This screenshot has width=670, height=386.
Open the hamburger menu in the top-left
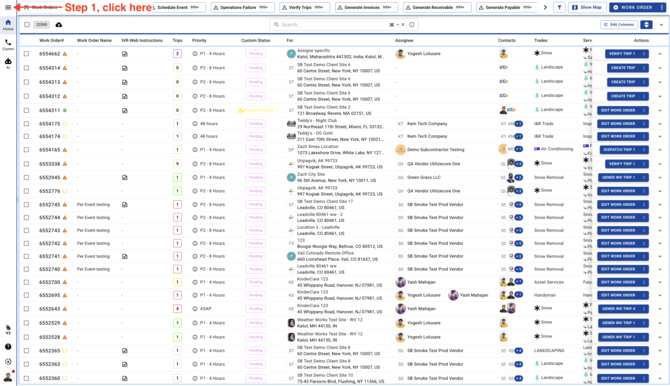8,7
